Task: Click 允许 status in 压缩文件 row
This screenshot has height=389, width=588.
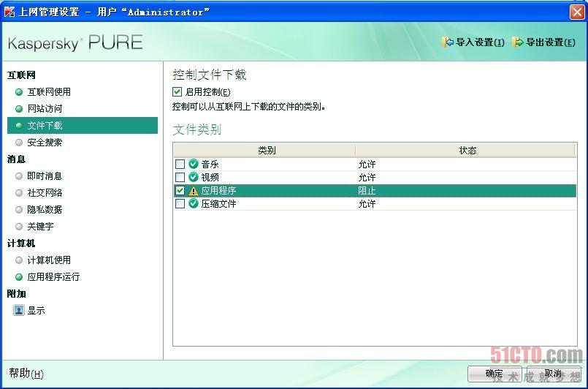Action: pyautogui.click(x=367, y=204)
